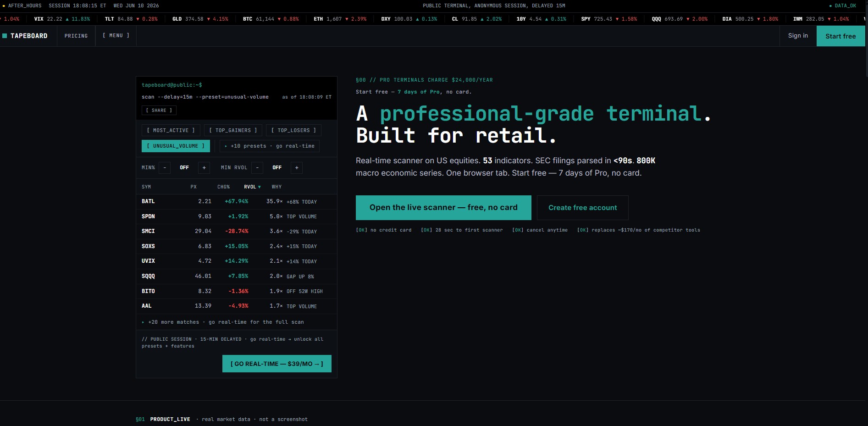This screenshot has height=426, width=868.
Task: Click SQQQ 'GAP UP 8%' reason
Action: [300, 277]
